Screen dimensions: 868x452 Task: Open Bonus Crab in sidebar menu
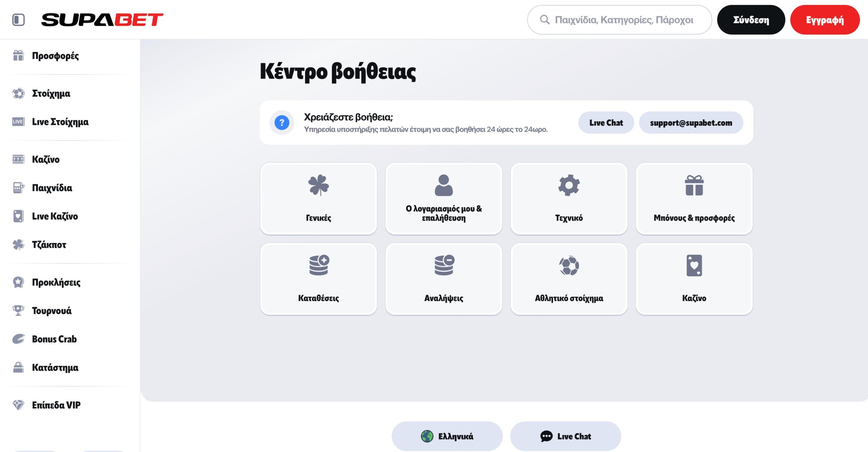click(54, 339)
